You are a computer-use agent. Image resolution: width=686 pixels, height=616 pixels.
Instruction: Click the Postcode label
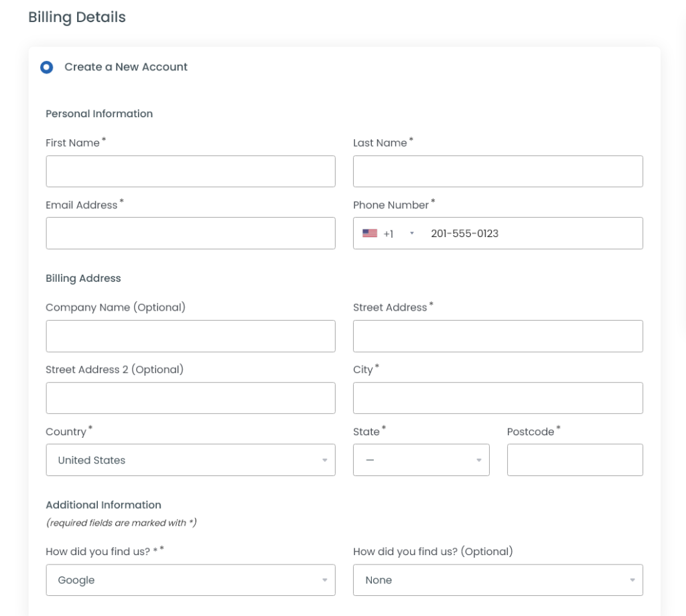531,432
